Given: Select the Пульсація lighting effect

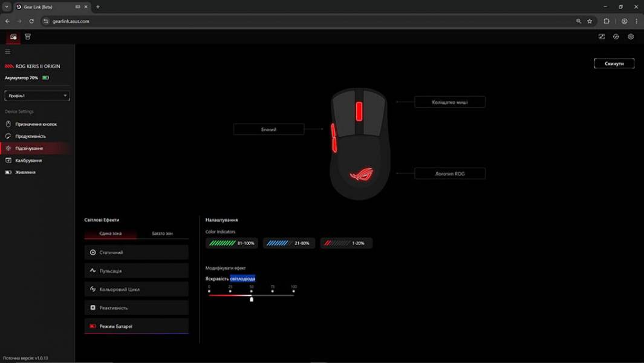Looking at the screenshot, I should tap(136, 271).
